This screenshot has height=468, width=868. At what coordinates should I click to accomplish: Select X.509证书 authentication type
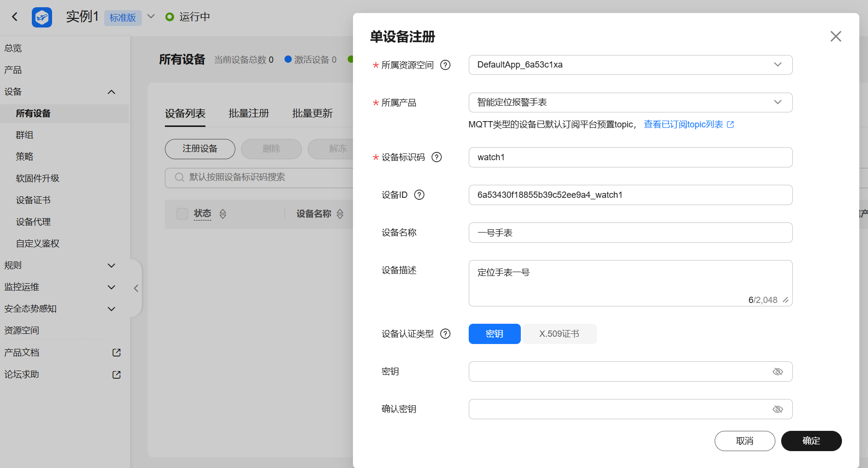559,334
